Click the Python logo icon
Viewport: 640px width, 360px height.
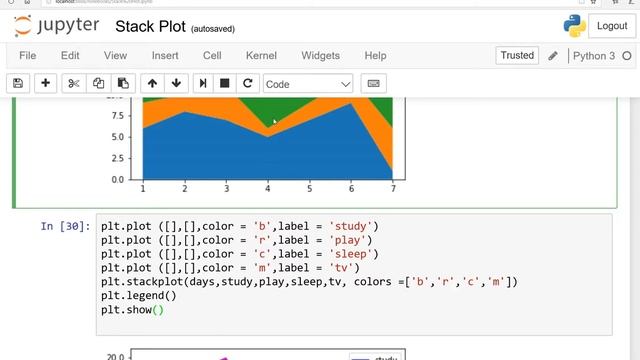tap(574, 26)
